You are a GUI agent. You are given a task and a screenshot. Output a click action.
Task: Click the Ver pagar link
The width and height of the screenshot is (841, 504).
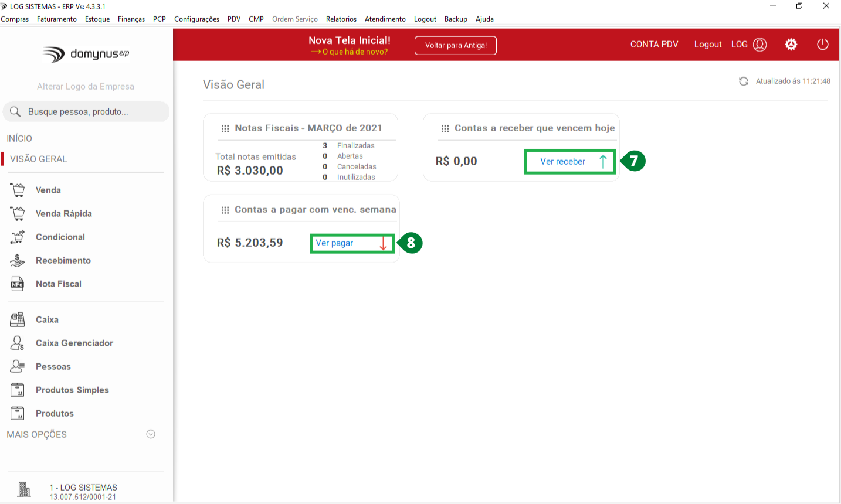pos(334,243)
